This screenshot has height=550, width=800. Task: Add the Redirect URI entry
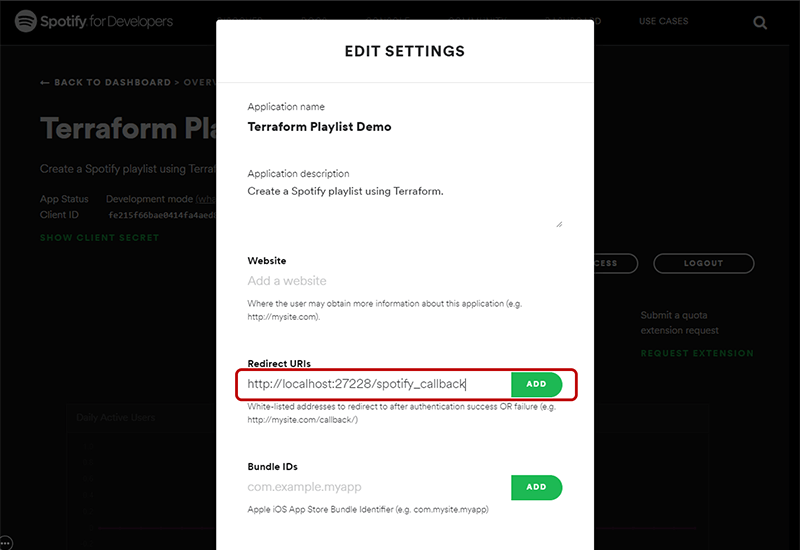536,384
